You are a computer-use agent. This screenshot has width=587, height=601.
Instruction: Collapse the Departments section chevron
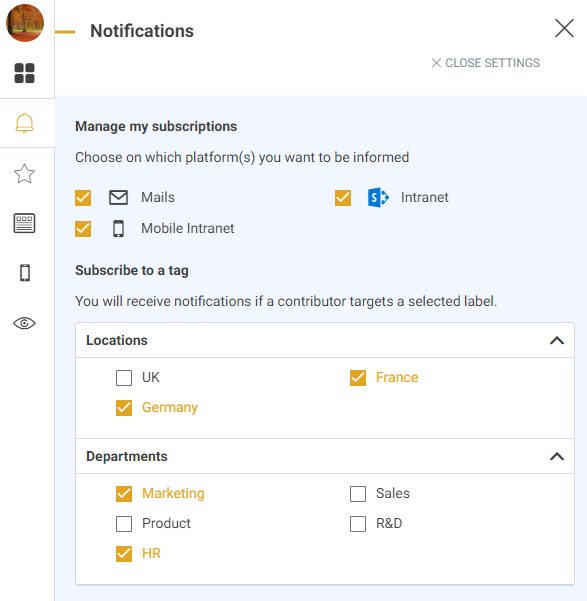click(x=557, y=456)
